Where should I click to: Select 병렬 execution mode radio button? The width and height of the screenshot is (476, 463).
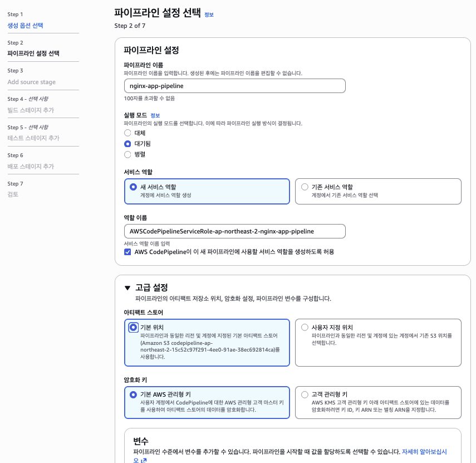pyautogui.click(x=127, y=154)
